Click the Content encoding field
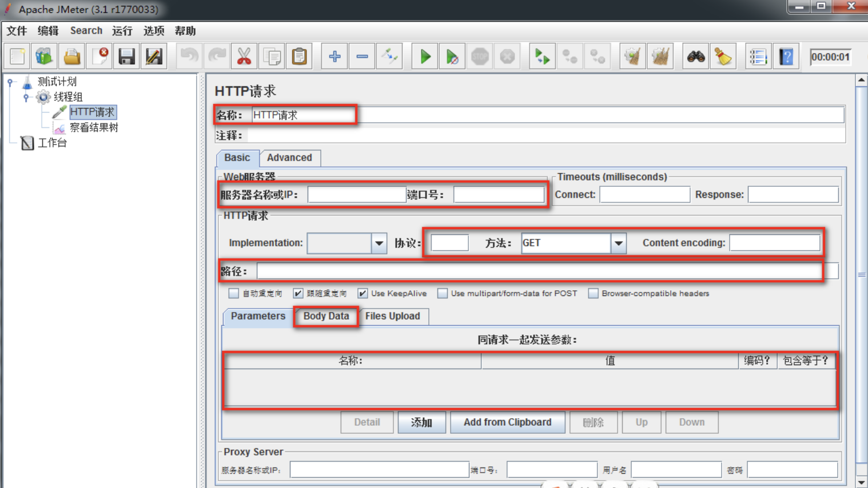The width and height of the screenshot is (868, 488). [x=775, y=243]
